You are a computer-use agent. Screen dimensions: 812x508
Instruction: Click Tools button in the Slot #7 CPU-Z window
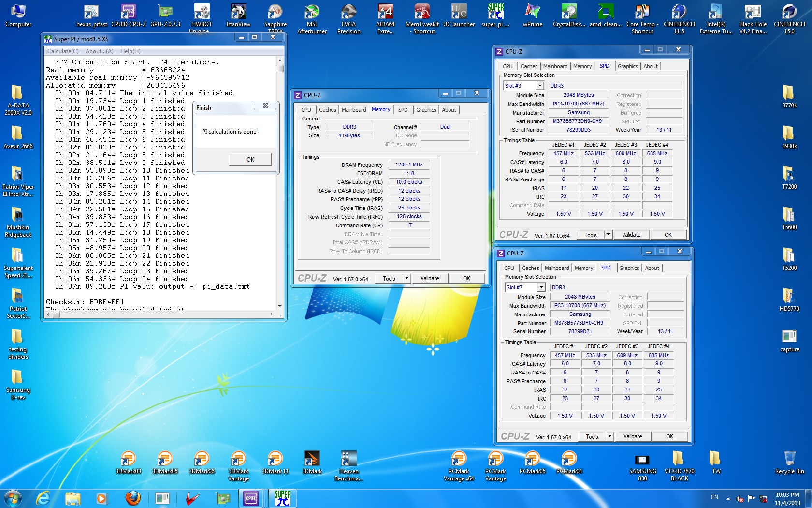pos(592,436)
